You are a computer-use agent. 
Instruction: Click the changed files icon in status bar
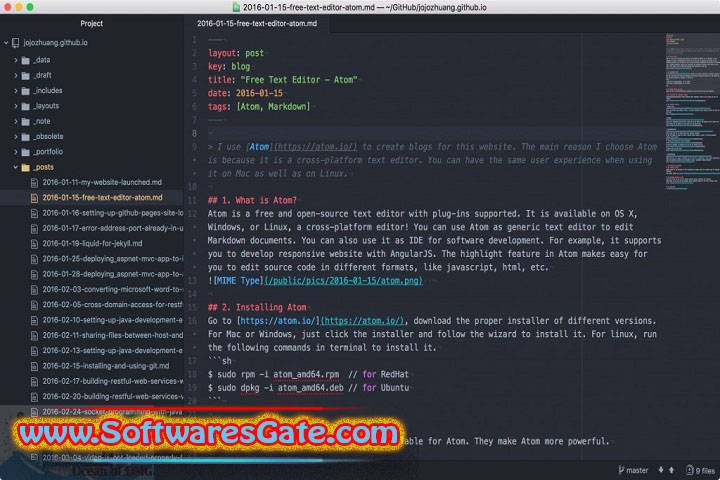click(689, 470)
